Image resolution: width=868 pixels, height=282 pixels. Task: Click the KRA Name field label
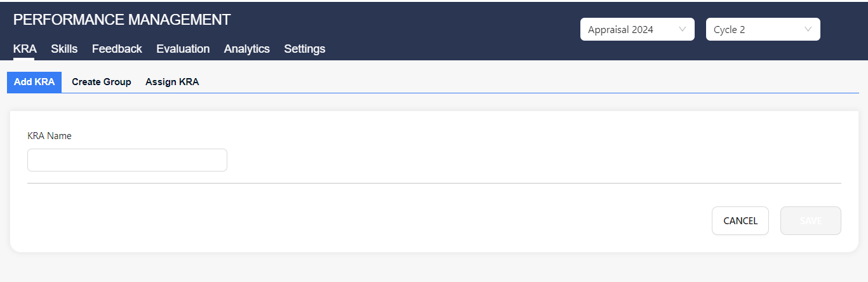pos(50,135)
